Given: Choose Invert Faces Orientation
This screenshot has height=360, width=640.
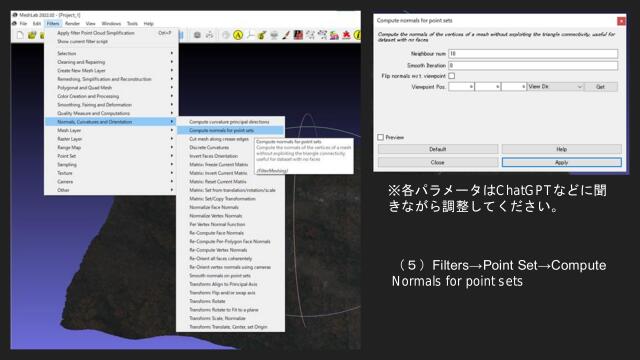Looking at the screenshot, I should pyautogui.click(x=213, y=156).
